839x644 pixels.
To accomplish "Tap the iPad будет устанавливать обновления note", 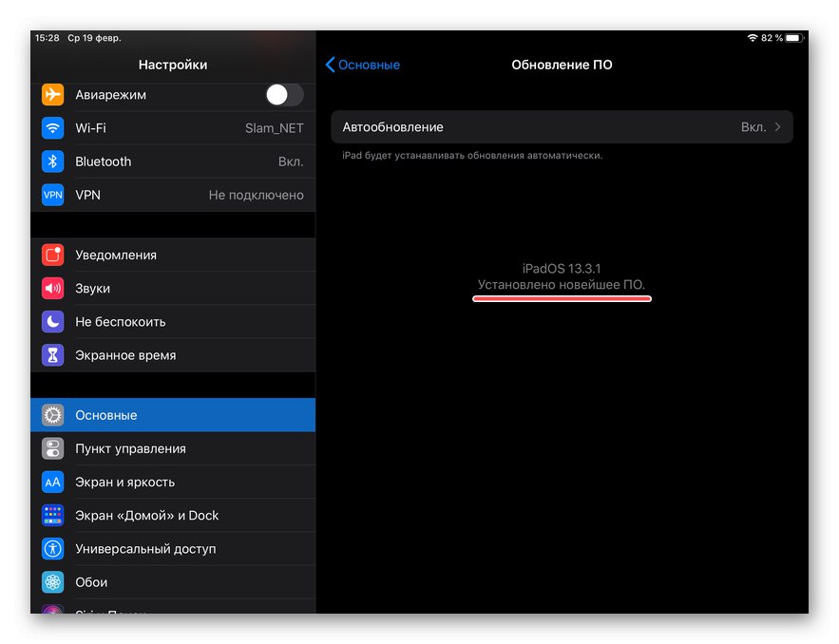I will pyautogui.click(x=472, y=156).
